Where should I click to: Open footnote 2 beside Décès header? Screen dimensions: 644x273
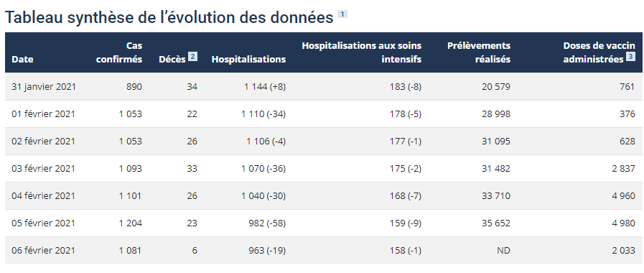click(192, 56)
